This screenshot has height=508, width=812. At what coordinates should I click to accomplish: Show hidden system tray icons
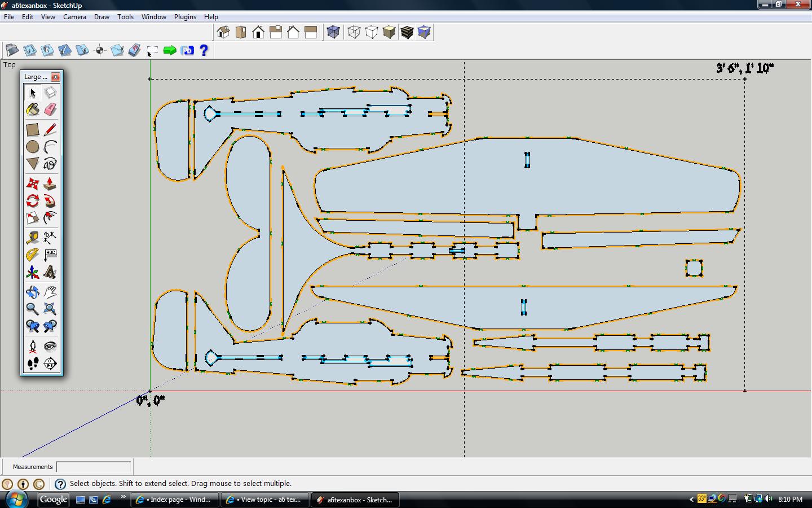click(x=691, y=499)
